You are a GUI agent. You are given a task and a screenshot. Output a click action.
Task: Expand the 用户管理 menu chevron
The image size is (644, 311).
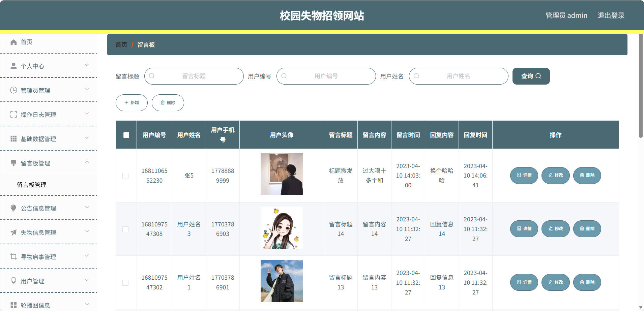(87, 280)
